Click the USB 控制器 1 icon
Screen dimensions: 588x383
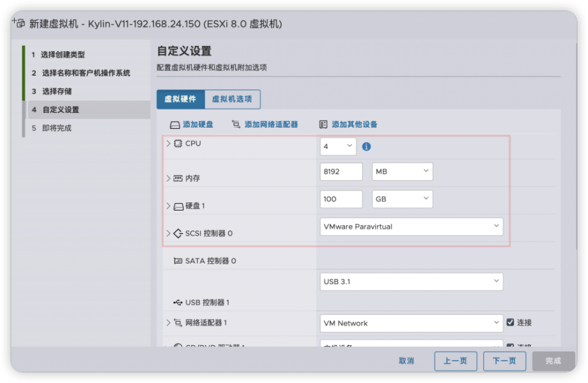click(178, 303)
